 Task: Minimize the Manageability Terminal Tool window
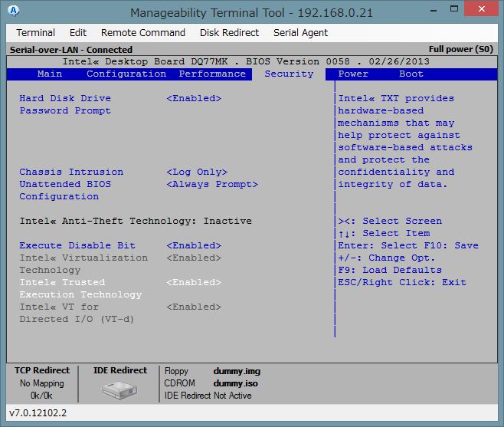[434, 10]
